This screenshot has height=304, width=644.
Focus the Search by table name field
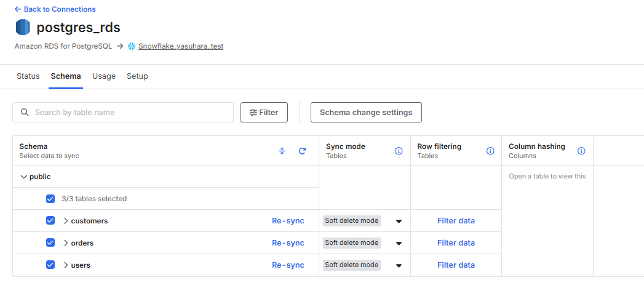pos(129,113)
